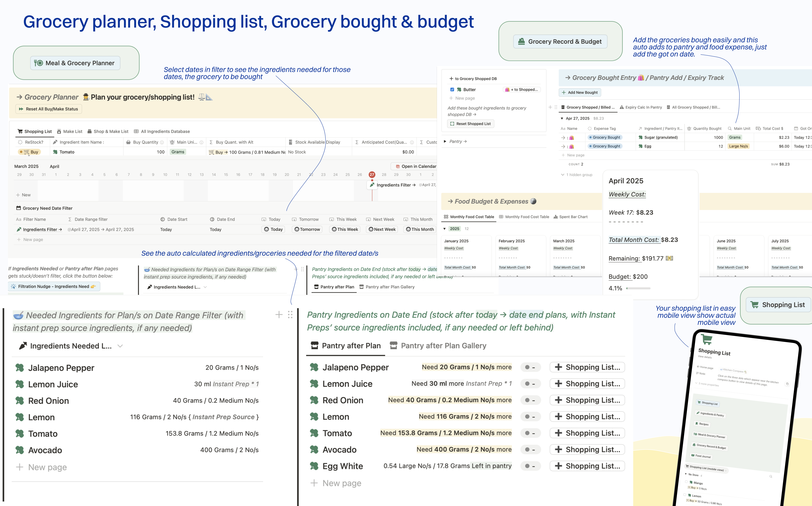Screen dimensions: 812x506
Task: Click plus icon beside Needed Ingredients heading
Action: [x=279, y=315]
